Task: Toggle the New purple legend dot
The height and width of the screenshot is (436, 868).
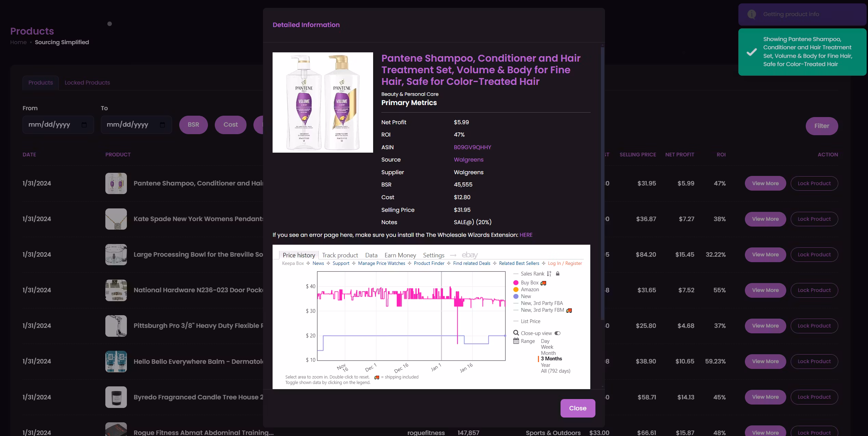Action: [516, 296]
